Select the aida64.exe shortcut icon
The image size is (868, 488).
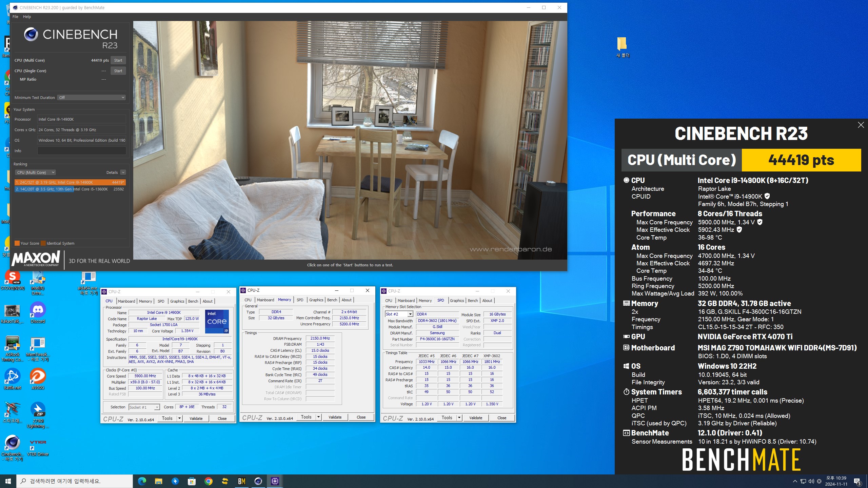[x=88, y=283]
